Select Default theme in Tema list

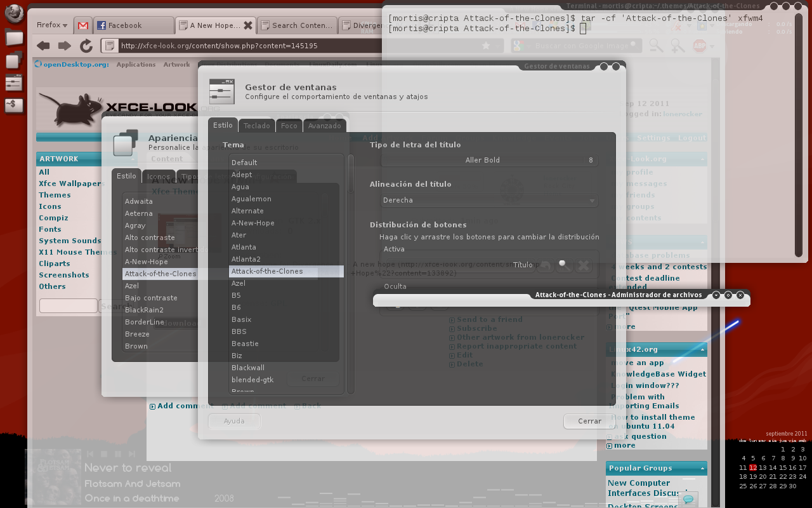tap(286, 163)
